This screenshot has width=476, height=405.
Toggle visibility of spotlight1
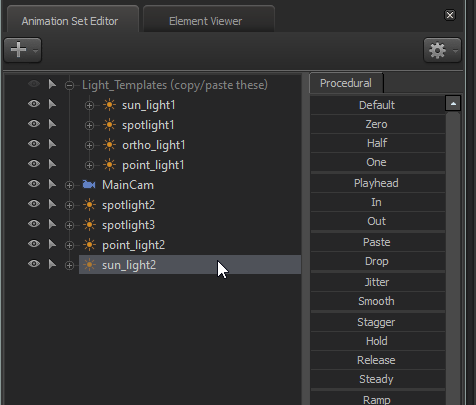pyautogui.click(x=34, y=124)
